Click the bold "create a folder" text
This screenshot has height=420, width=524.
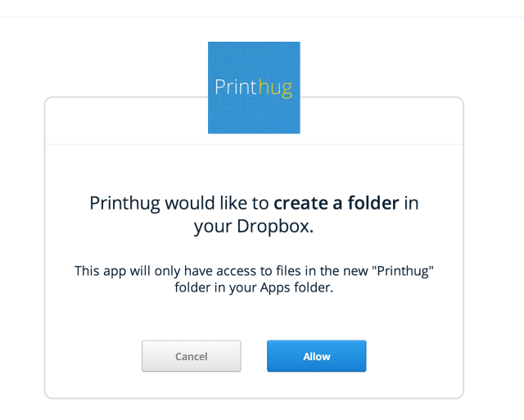click(x=336, y=203)
